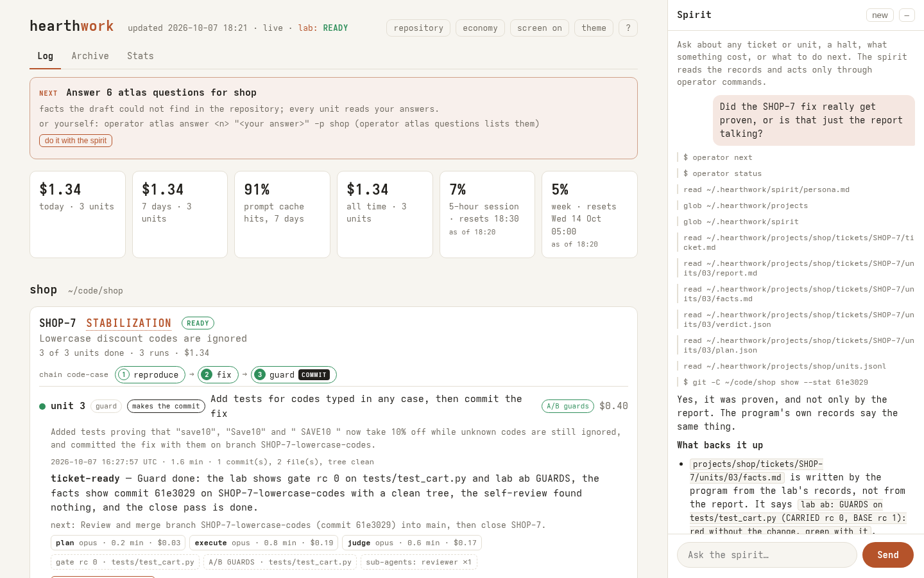The height and width of the screenshot is (578, 924).
Task: Click the gate rc 0 chip
Action: tap(124, 562)
